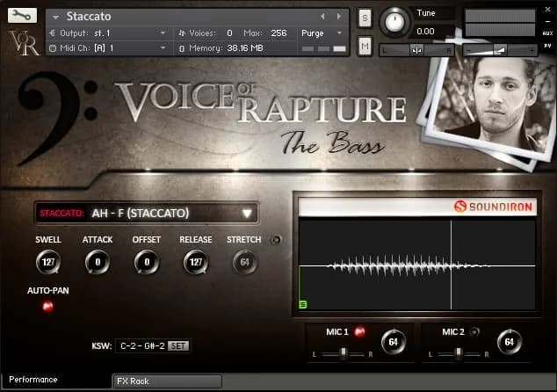Click the KSW range C-2 - G#-2 field
Screen dimensions: 557x392
click(143, 345)
